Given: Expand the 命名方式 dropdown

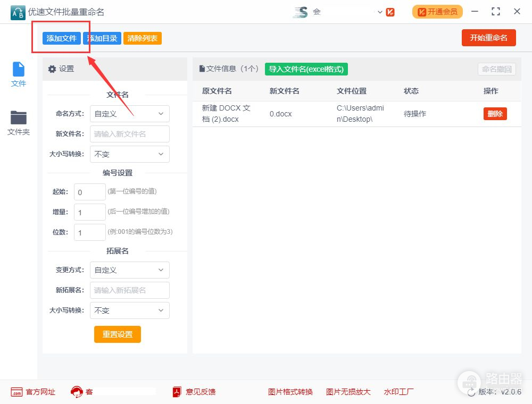Looking at the screenshot, I should (129, 114).
